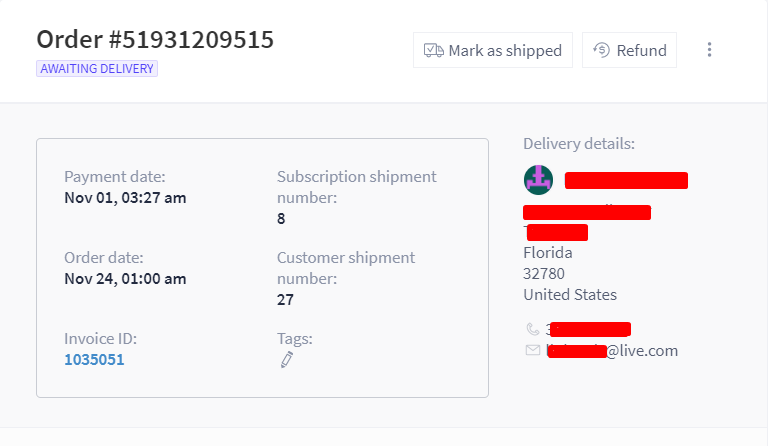The image size is (768, 446).
Task: Open invoice ID 1035051 link
Action: point(94,359)
